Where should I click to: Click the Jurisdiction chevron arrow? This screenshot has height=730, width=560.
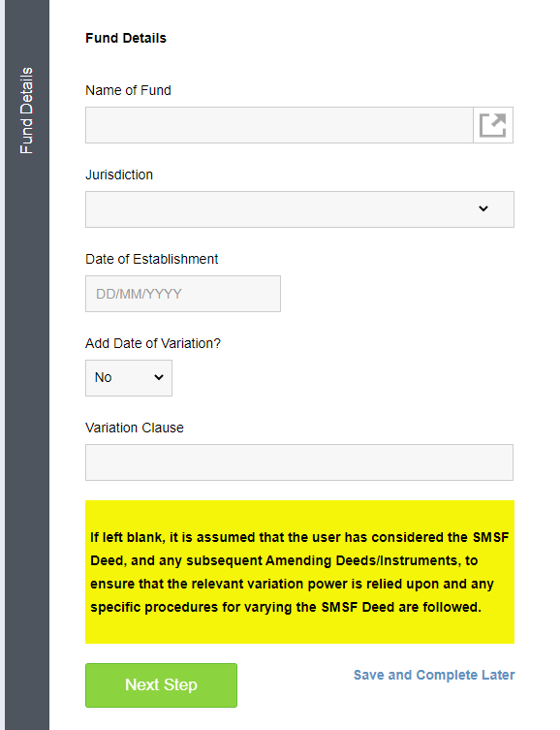483,208
